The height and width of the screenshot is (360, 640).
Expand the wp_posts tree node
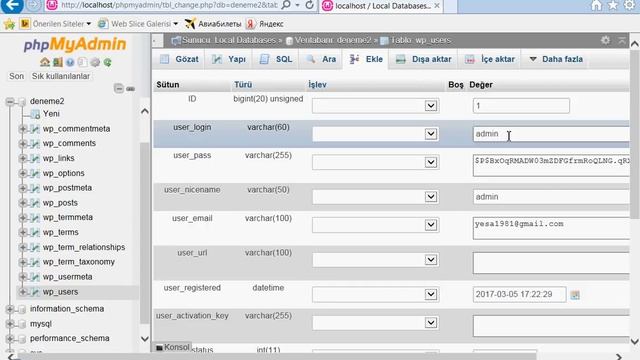coord(22,203)
